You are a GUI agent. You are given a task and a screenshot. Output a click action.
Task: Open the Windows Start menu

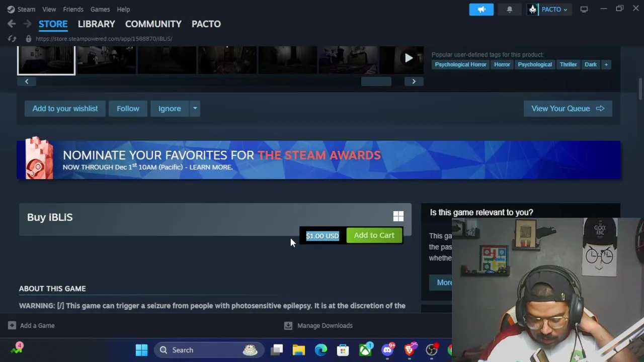click(x=142, y=350)
